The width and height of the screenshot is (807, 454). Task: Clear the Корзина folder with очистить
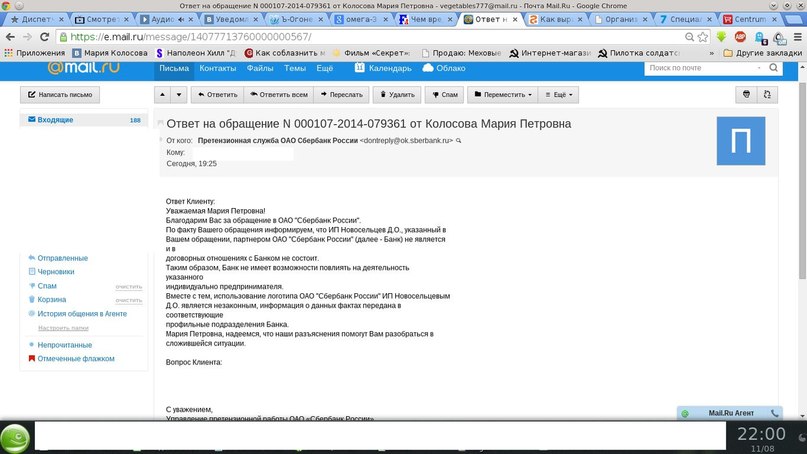tap(129, 300)
